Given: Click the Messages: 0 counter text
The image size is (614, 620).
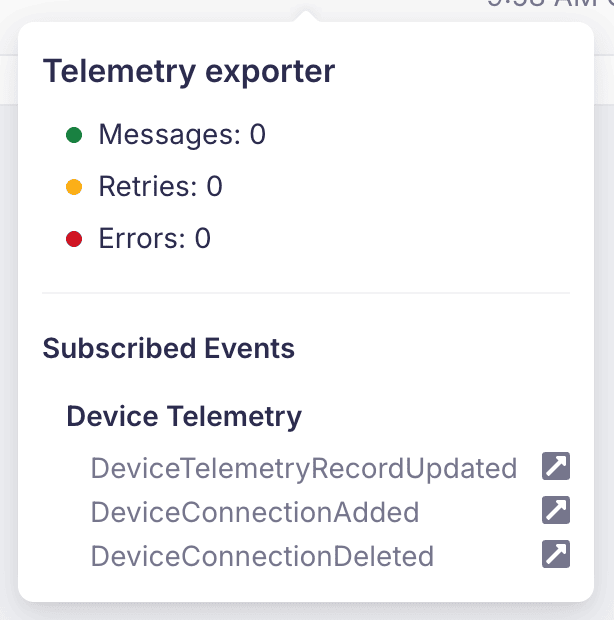Looking at the screenshot, I should coord(182,135).
